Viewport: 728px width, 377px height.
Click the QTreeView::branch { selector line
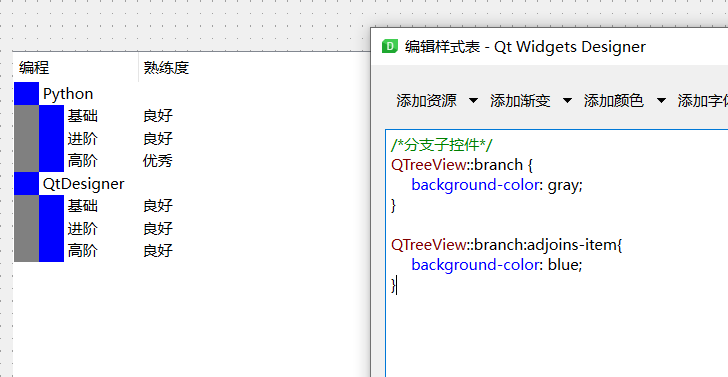[462, 165]
